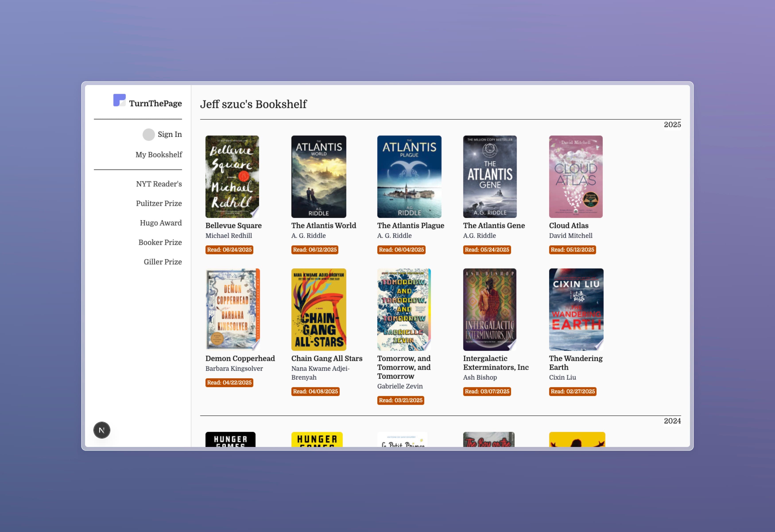775x532 pixels.
Task: Click the Sign In link
Action: pos(170,134)
